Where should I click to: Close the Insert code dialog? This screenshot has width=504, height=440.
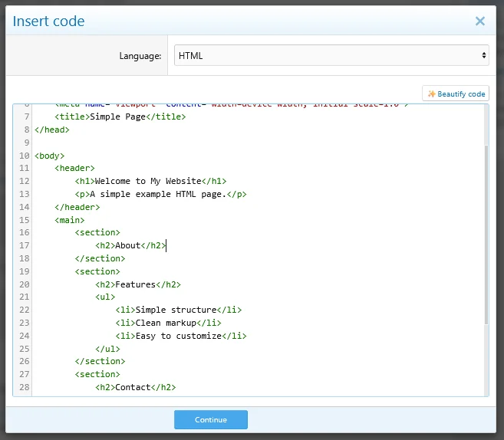480,21
